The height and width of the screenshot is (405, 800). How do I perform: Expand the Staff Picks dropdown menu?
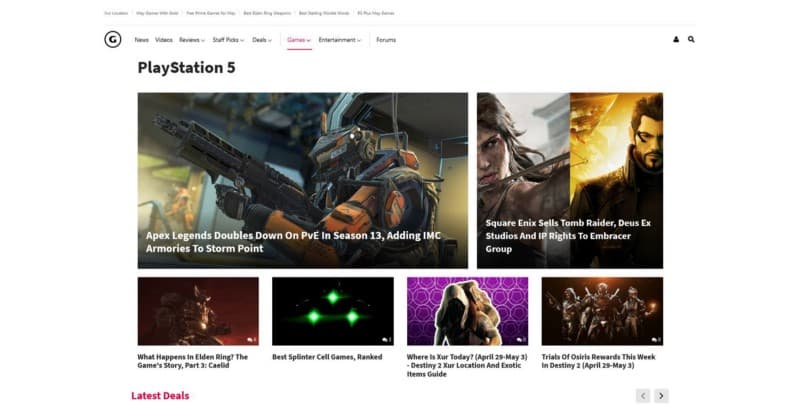[228, 40]
